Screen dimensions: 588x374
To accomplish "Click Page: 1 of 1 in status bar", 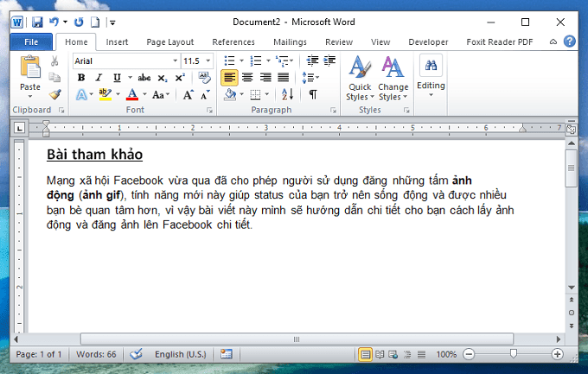I will click(x=39, y=354).
